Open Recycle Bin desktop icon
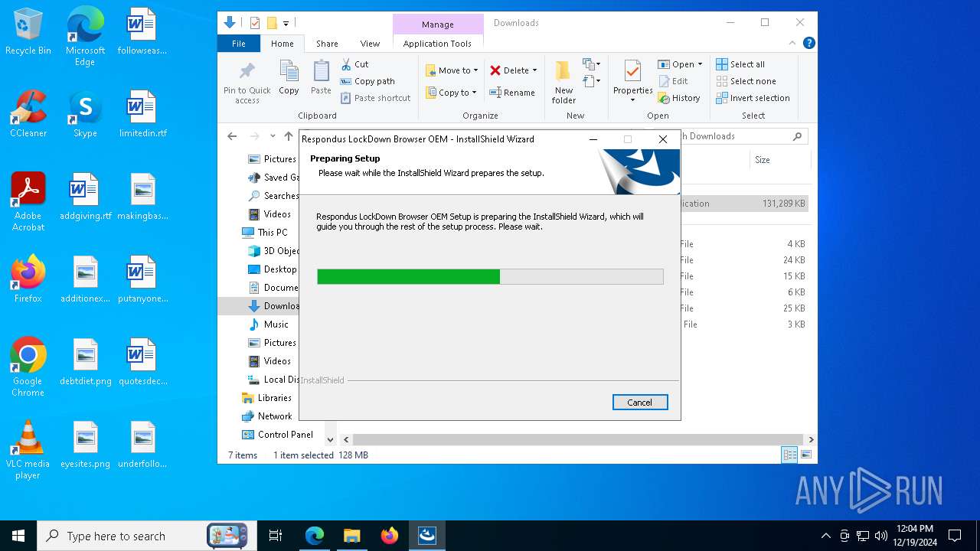 pyautogui.click(x=28, y=32)
